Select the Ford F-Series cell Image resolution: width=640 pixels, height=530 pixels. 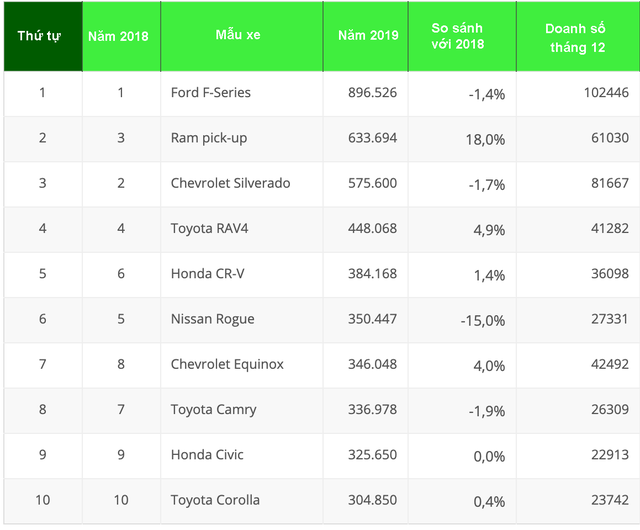click(211, 93)
